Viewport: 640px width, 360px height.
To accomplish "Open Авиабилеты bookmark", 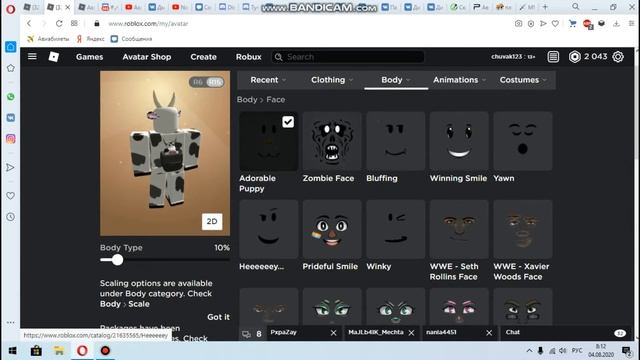I will point(48,39).
